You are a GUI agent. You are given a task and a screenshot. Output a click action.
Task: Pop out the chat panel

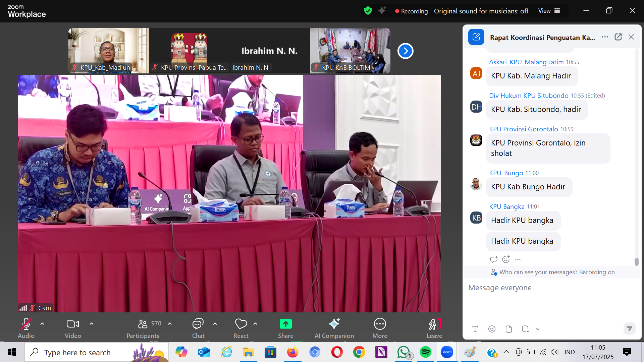(x=618, y=37)
